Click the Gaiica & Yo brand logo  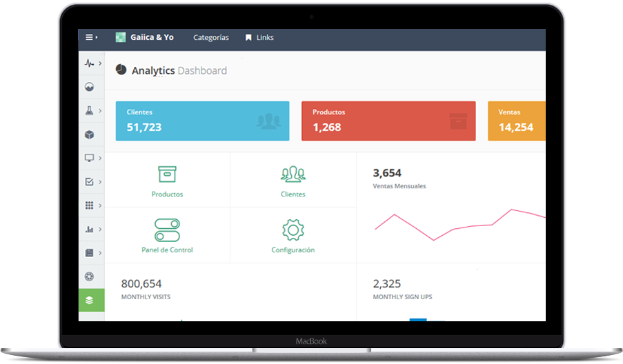tap(144, 37)
